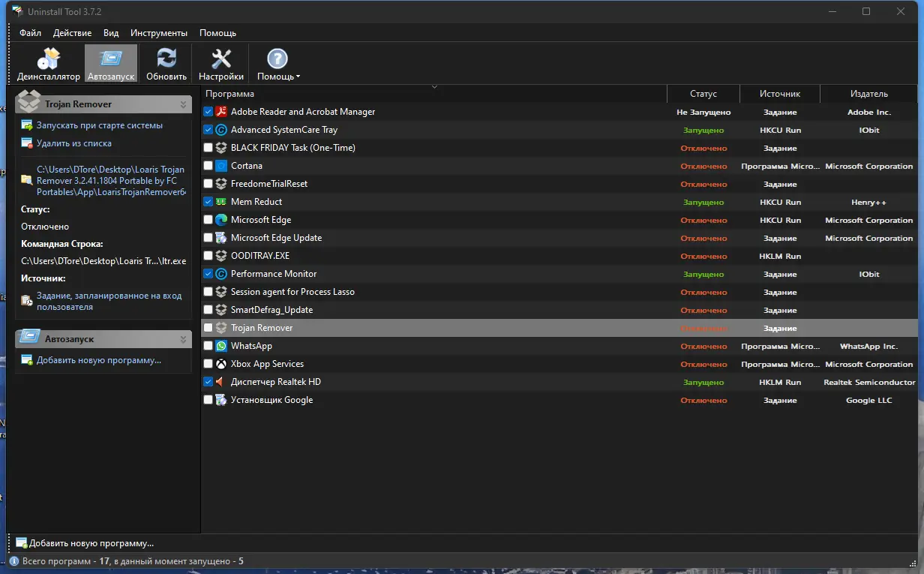
Task: Select the SmartDefrag_Update row text
Action: click(x=272, y=310)
